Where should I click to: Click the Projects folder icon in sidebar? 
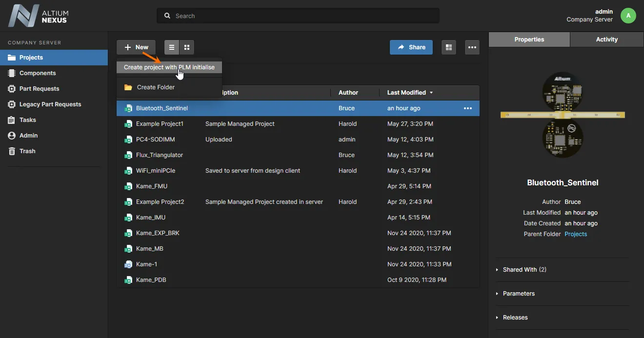click(12, 58)
